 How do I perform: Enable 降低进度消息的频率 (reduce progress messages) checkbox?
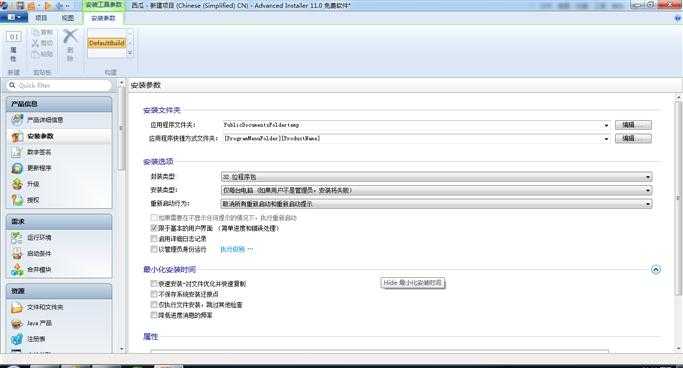click(153, 315)
